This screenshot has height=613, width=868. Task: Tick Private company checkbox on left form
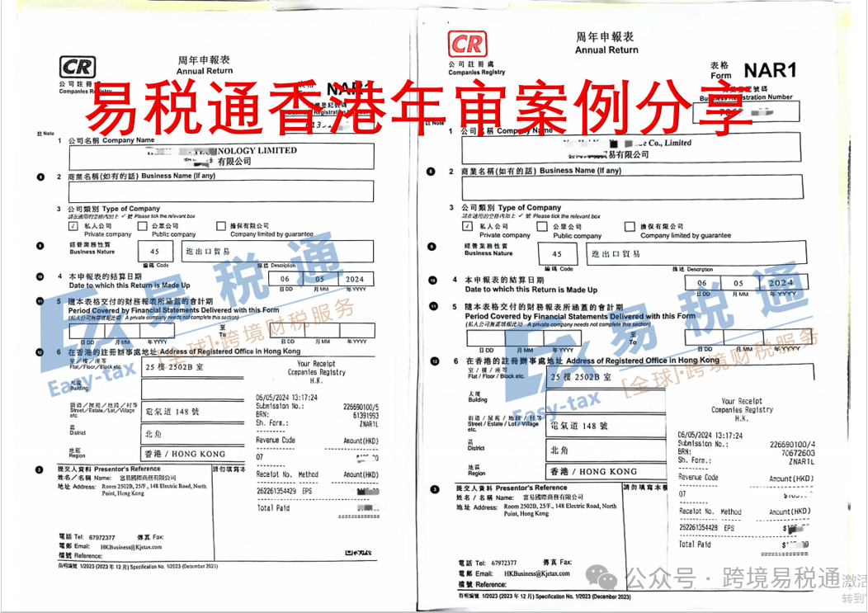click(x=73, y=227)
